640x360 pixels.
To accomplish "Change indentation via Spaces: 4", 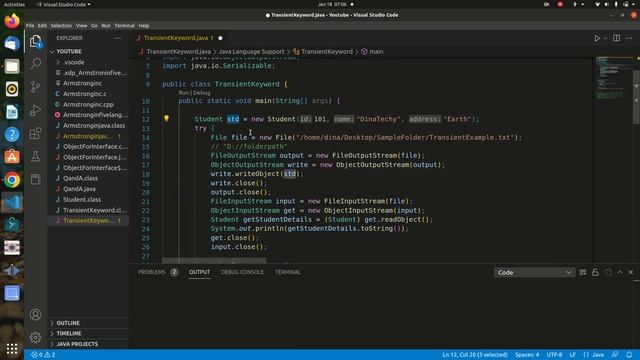I will pos(527,355).
